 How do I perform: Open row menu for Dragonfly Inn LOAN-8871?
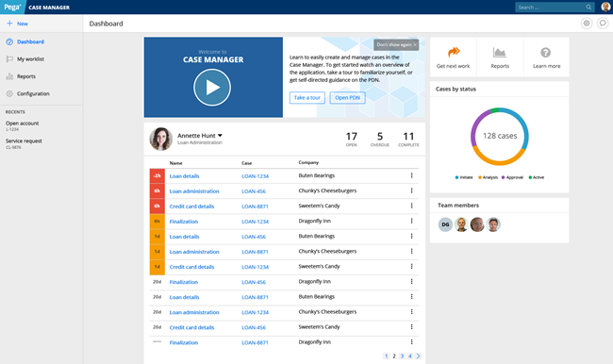412,342
